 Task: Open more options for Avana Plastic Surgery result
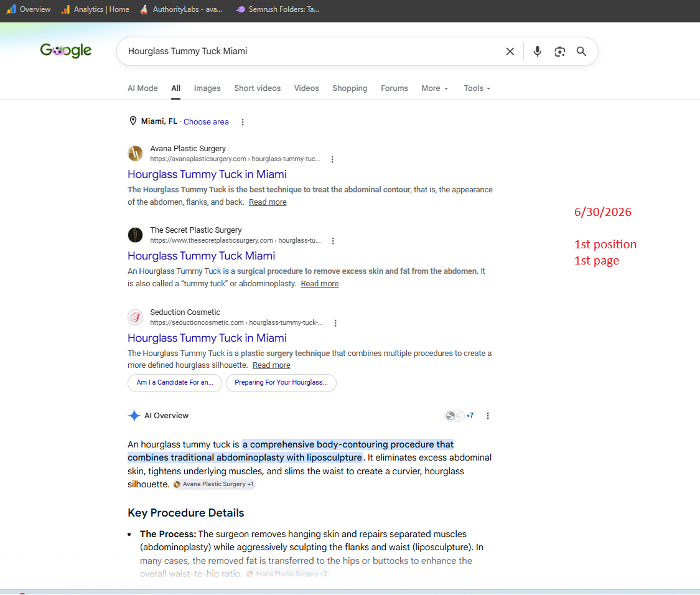tap(332, 159)
